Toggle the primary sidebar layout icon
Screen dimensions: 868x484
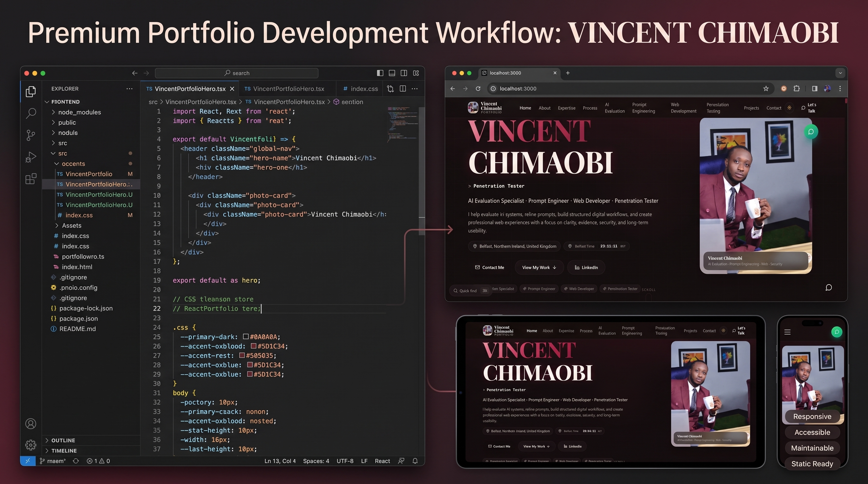tap(380, 73)
